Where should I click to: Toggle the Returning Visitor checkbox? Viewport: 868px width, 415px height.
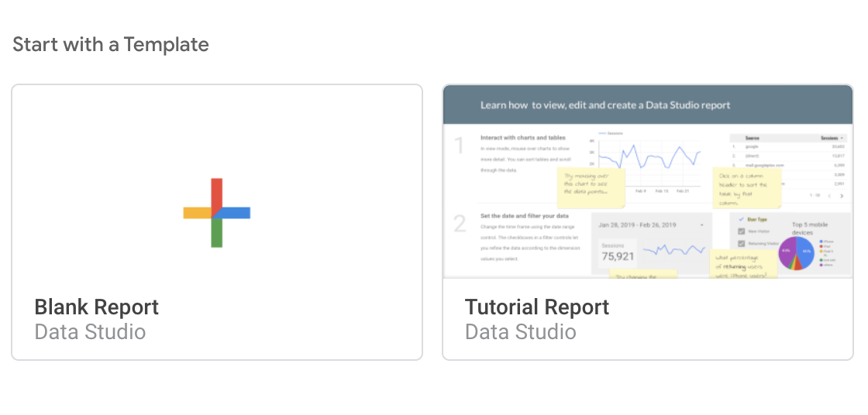[742, 244]
